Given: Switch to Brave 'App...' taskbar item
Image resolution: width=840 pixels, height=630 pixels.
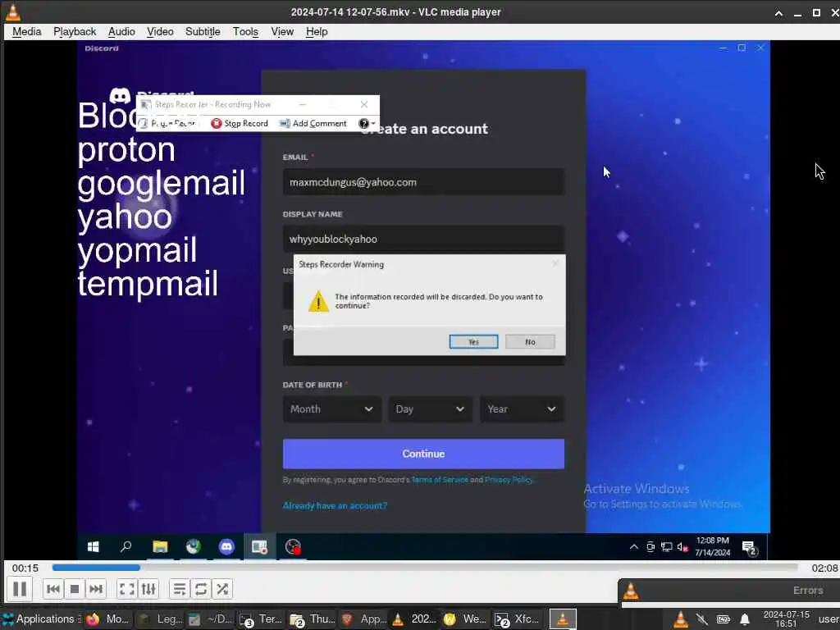Looking at the screenshot, I should coord(363,619).
